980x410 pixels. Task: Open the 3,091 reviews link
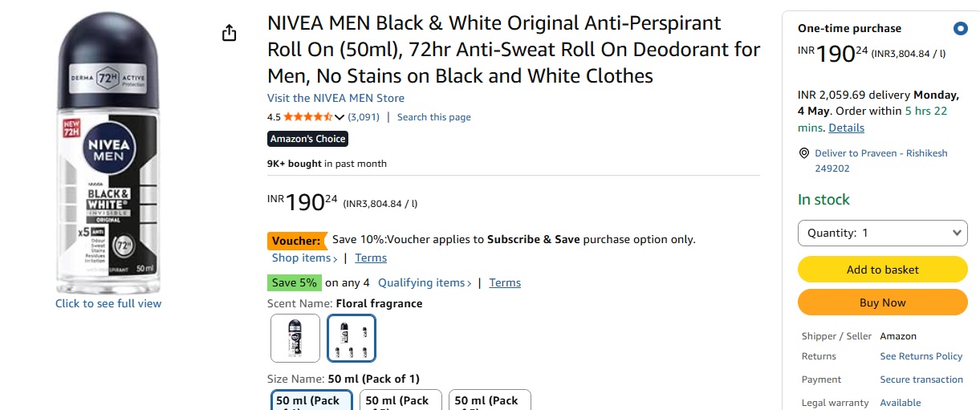[364, 117]
